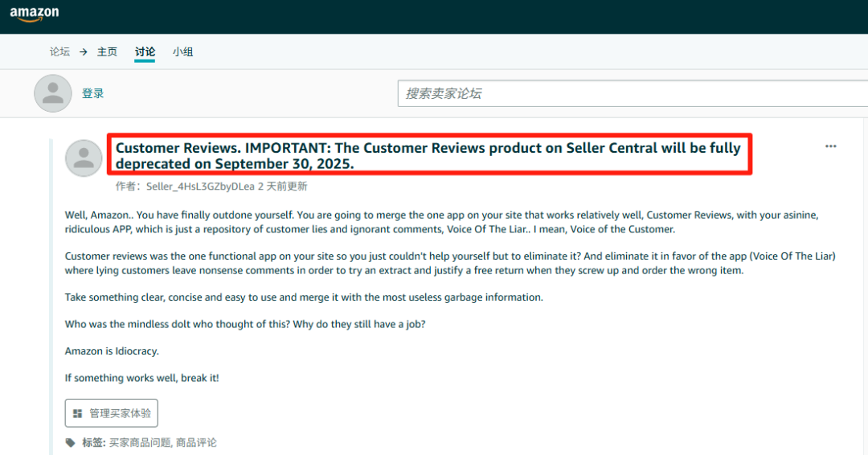Viewport: 868px width, 455px height.
Task: Open the Customer Reviews deprecation post title
Action: [x=428, y=155]
